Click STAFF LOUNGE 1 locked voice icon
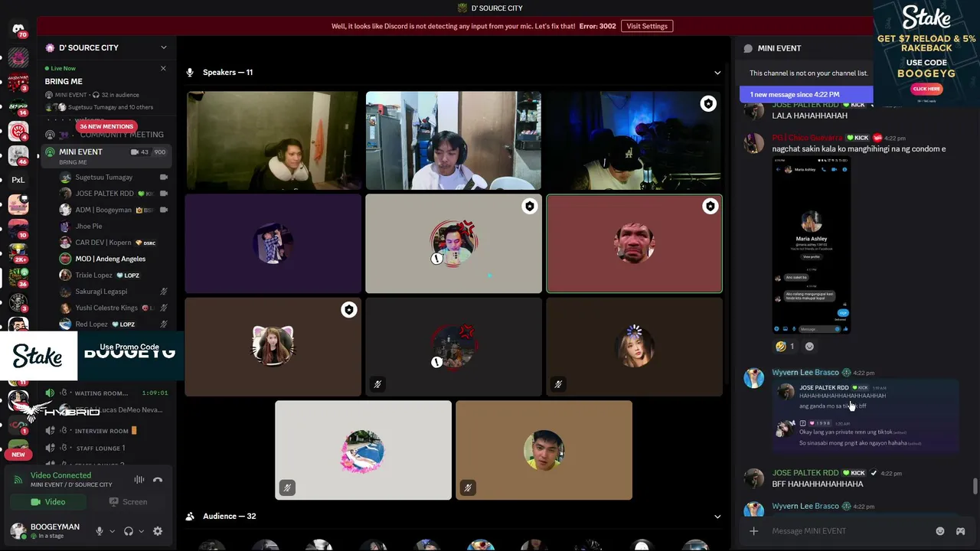 (x=50, y=448)
